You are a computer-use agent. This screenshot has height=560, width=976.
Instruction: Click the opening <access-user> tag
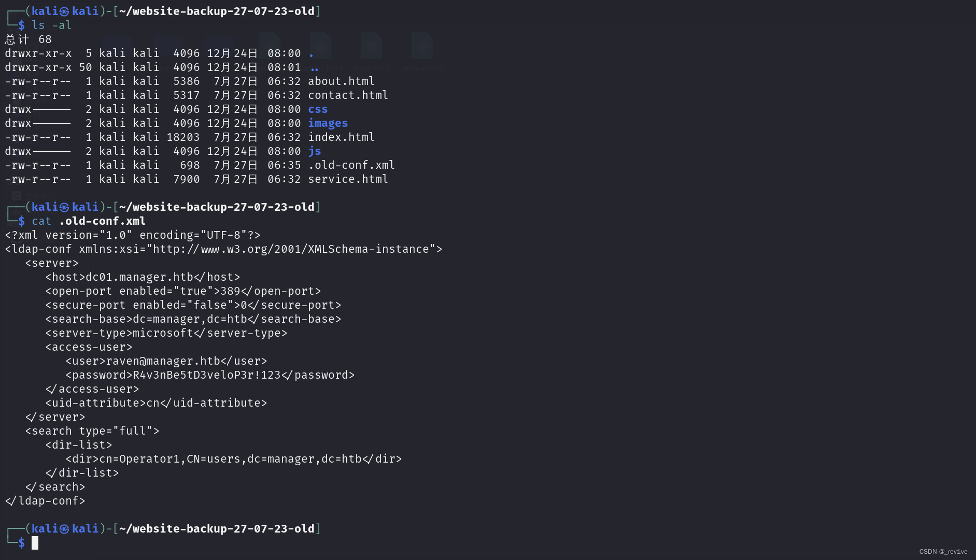89,347
